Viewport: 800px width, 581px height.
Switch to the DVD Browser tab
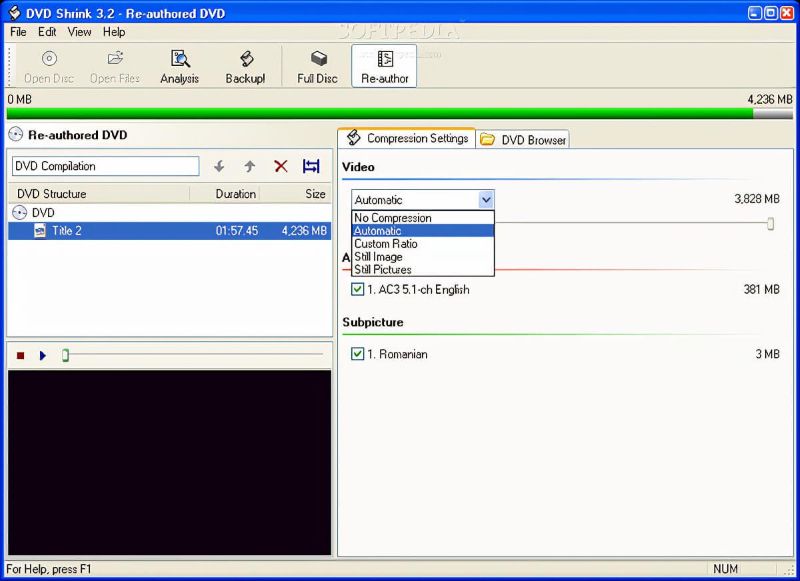coord(524,140)
